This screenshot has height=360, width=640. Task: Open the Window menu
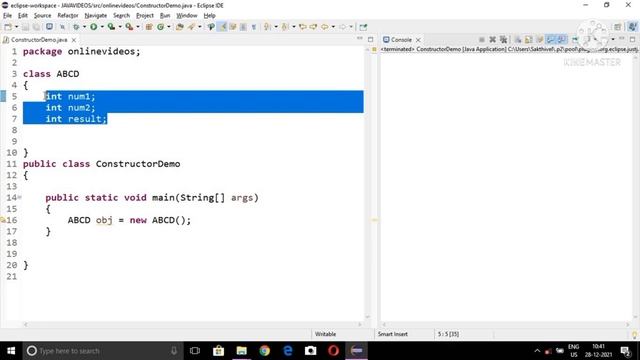187,16
